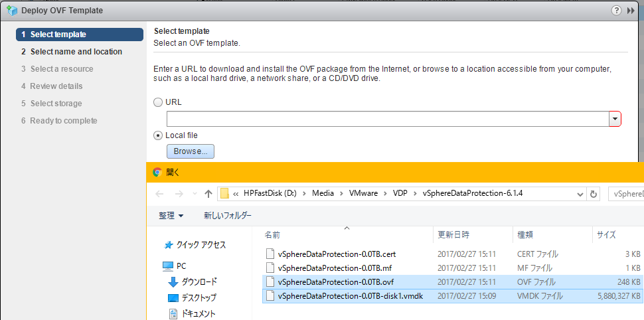Click the Quick Access star icon

[x=169, y=245]
